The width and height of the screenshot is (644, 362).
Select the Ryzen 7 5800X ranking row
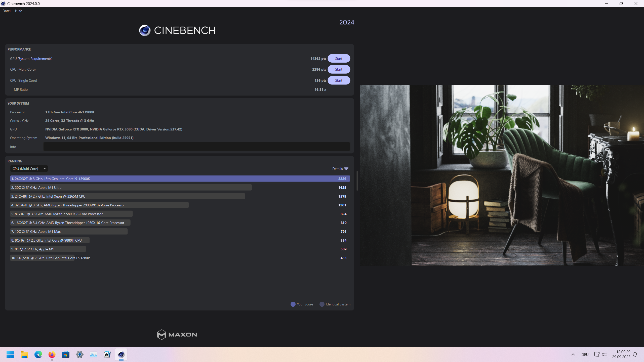(180, 214)
